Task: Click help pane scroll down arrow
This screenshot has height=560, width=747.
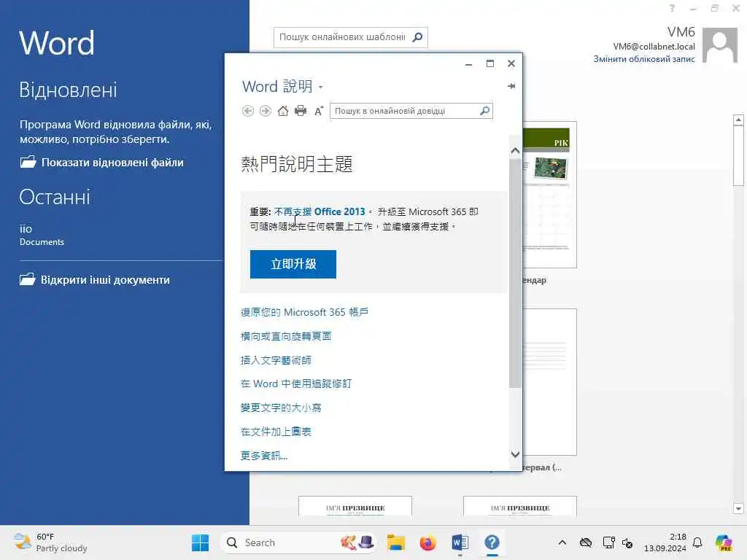Action: pyautogui.click(x=515, y=454)
